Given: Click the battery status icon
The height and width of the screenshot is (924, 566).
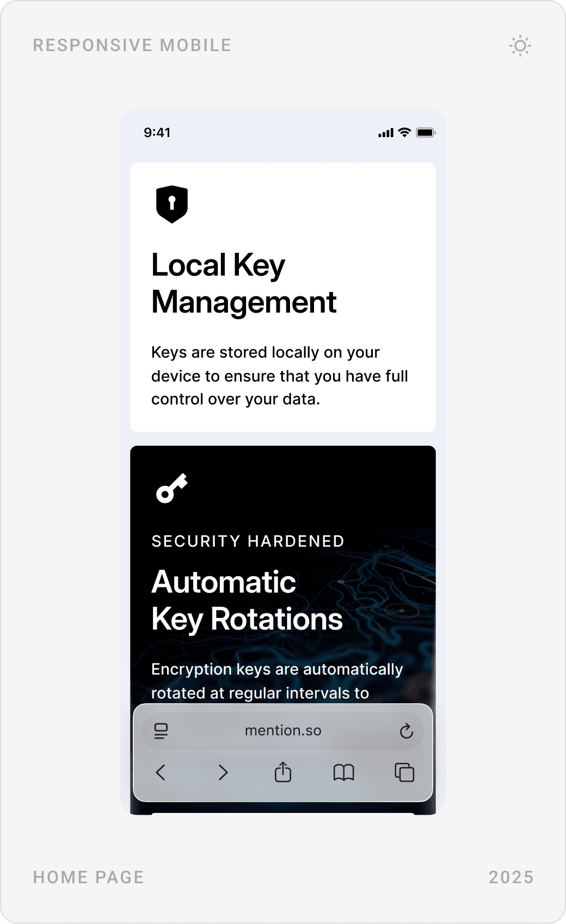Looking at the screenshot, I should coord(426,132).
